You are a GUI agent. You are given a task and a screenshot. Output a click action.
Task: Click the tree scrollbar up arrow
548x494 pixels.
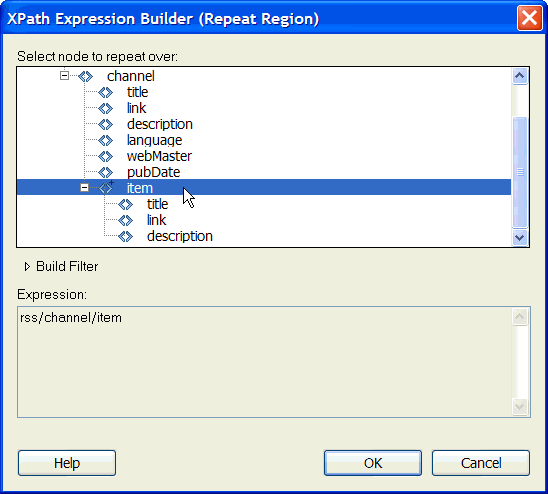pos(520,76)
